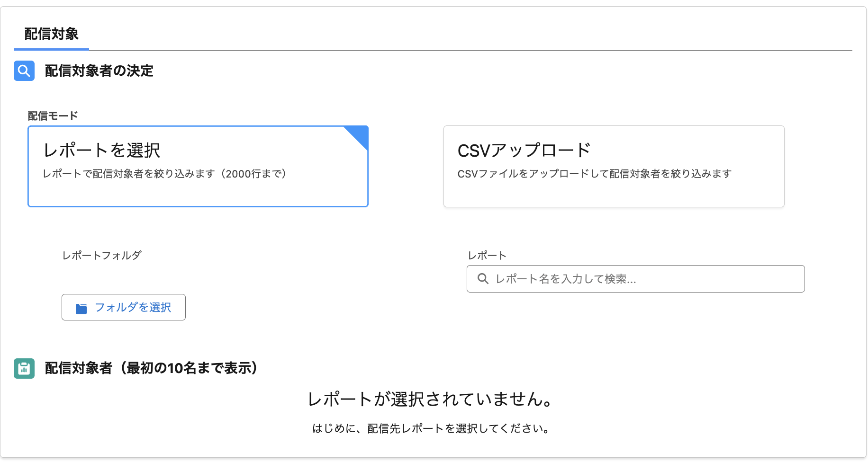
Task: Click the レポートが選択されていません message
Action: click(x=430, y=399)
